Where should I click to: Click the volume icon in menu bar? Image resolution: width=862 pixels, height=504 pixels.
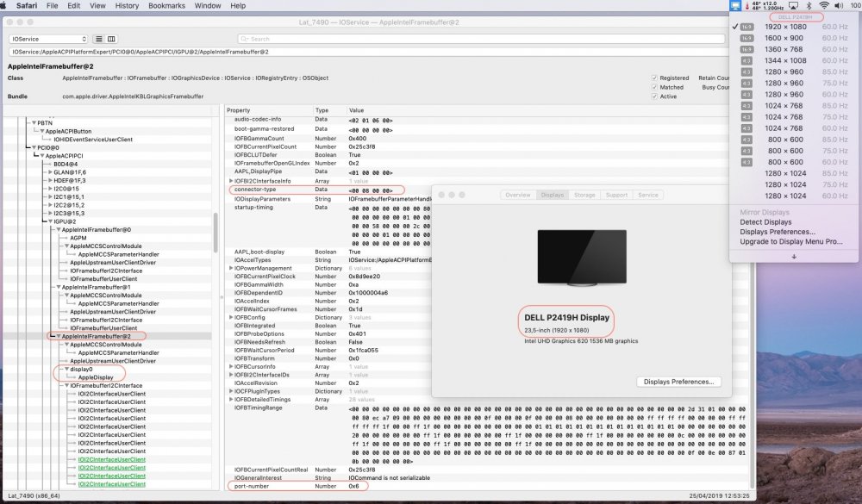click(x=838, y=5)
